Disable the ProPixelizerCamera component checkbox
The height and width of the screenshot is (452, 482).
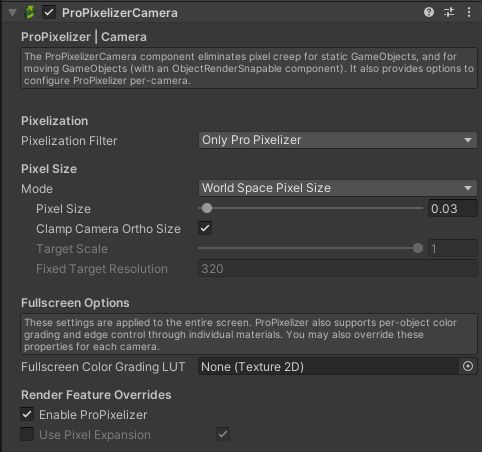click(x=49, y=13)
